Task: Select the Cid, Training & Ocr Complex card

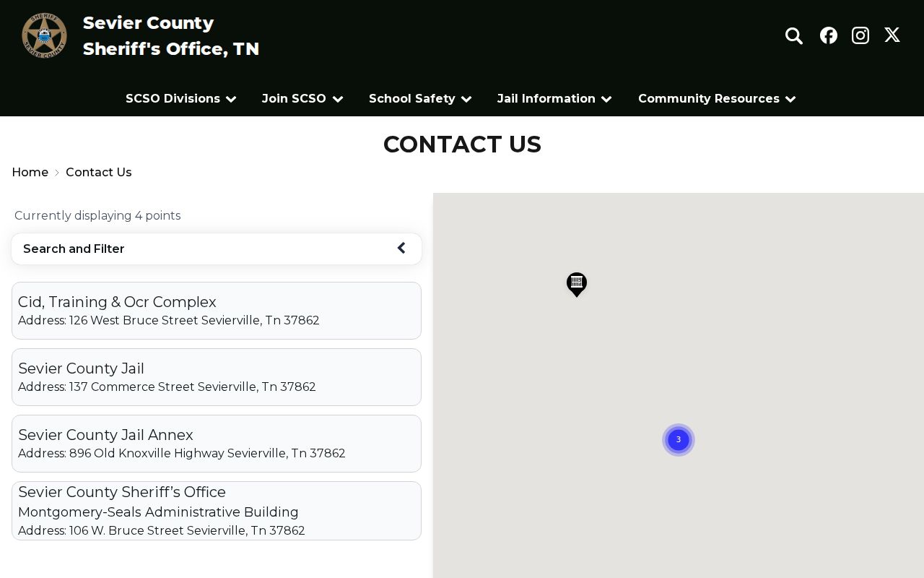Action: pyautogui.click(x=217, y=311)
